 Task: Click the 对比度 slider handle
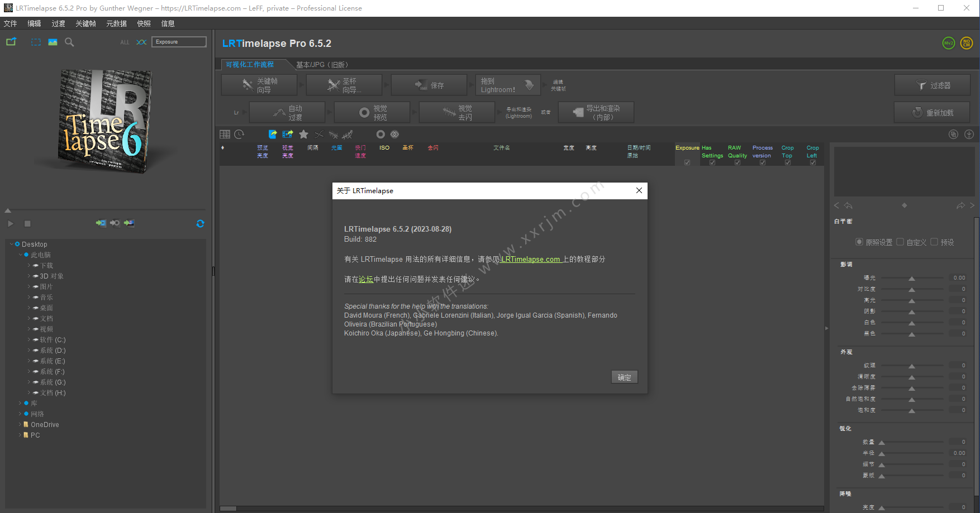912,290
